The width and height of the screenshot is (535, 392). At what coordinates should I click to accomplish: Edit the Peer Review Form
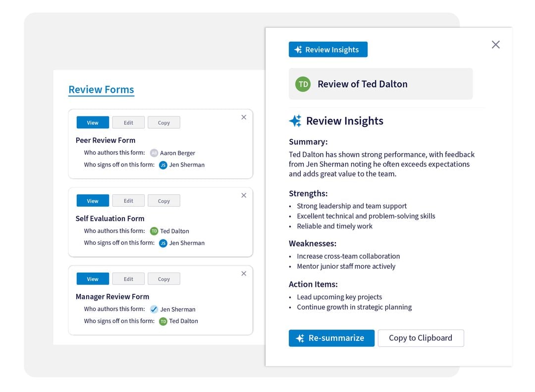(128, 123)
